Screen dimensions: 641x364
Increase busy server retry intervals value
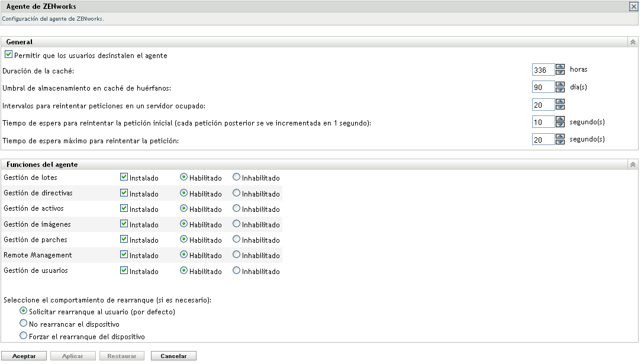coord(559,101)
